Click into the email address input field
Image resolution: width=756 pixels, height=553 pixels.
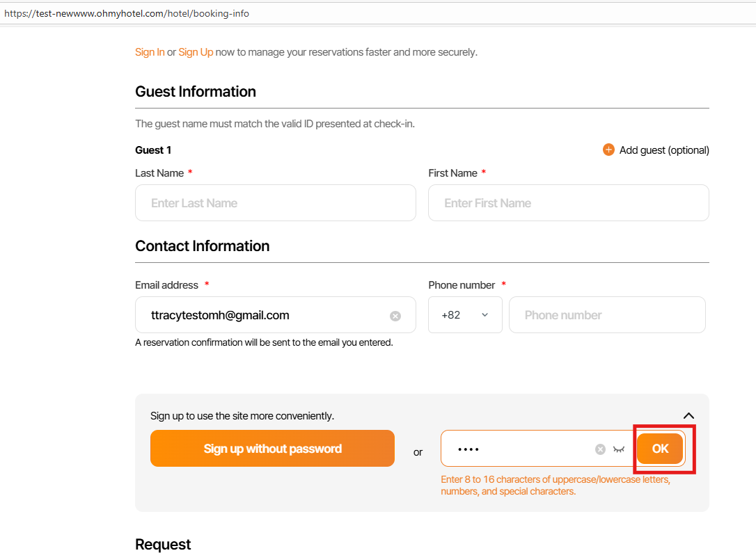[x=265, y=315]
